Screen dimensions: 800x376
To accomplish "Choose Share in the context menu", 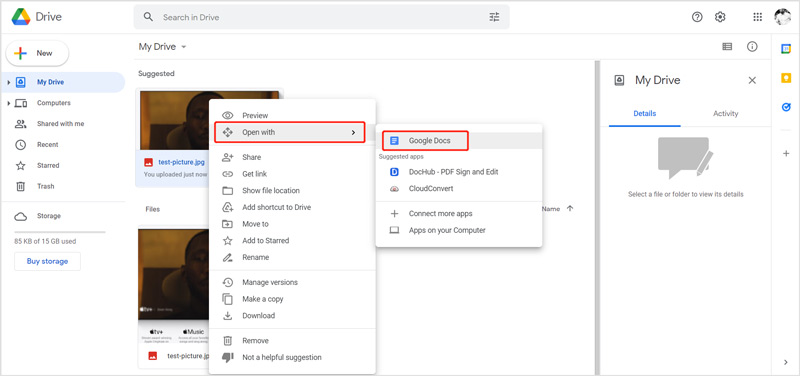I will click(x=292, y=157).
